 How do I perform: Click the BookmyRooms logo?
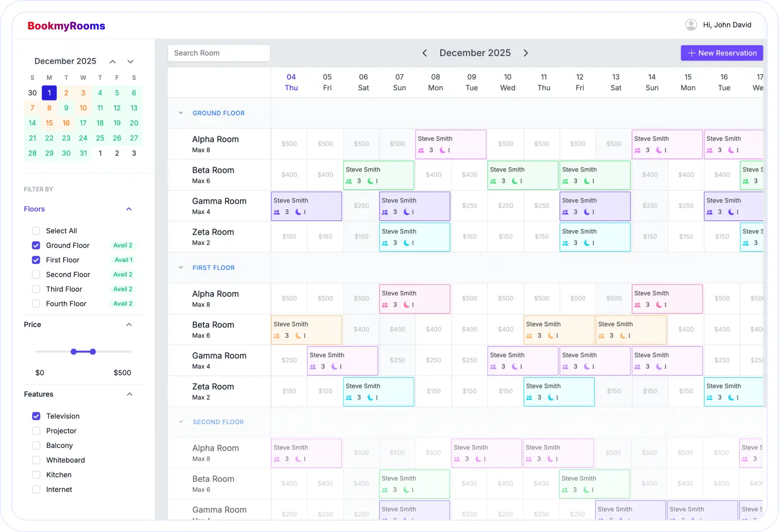(66, 26)
